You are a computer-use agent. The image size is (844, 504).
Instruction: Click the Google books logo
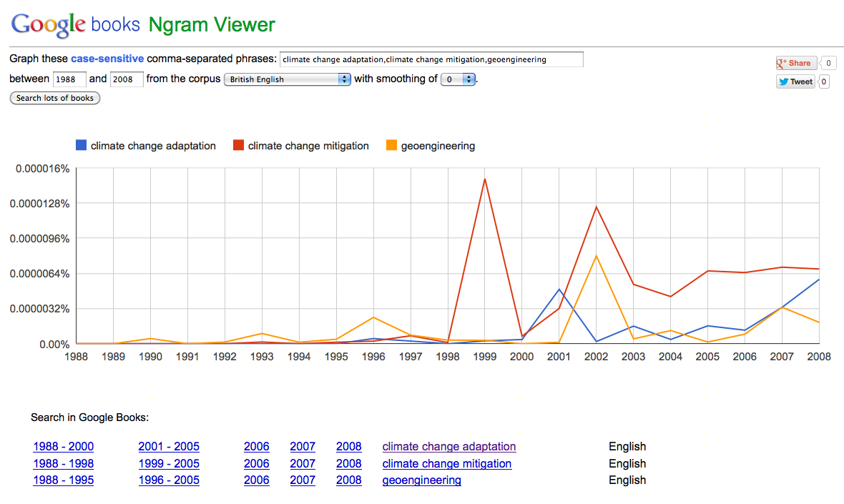tap(75, 25)
